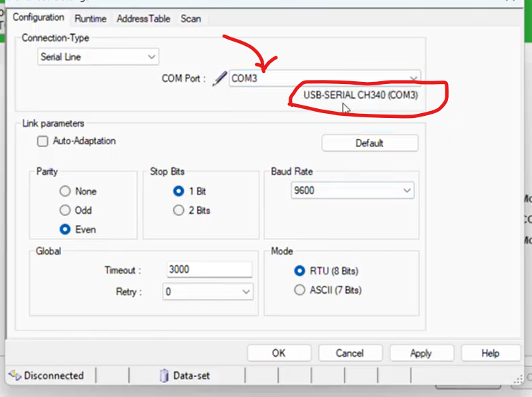532x397 pixels.
Task: Enable the Auto-Adaptation checkbox
Action: (x=42, y=141)
